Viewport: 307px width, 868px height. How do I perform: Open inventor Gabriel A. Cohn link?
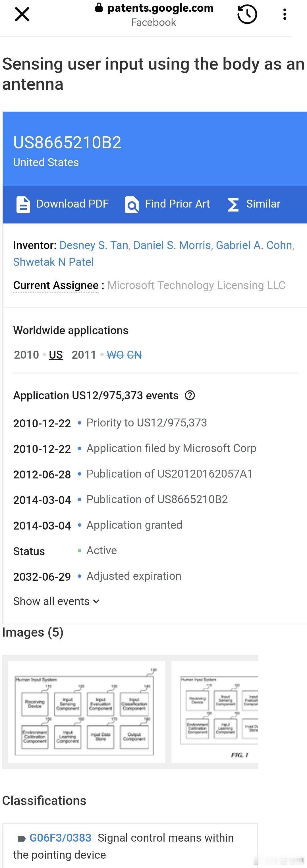pos(254,245)
